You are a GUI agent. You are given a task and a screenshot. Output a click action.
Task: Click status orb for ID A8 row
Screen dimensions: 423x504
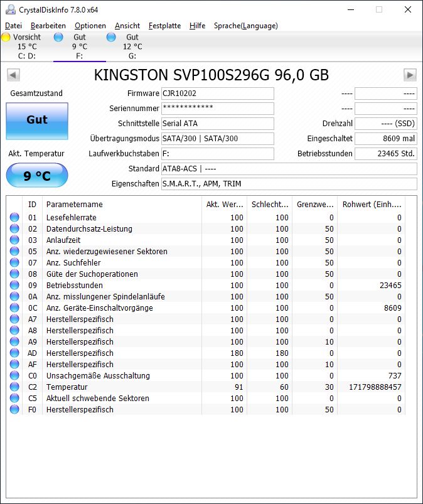[14, 330]
